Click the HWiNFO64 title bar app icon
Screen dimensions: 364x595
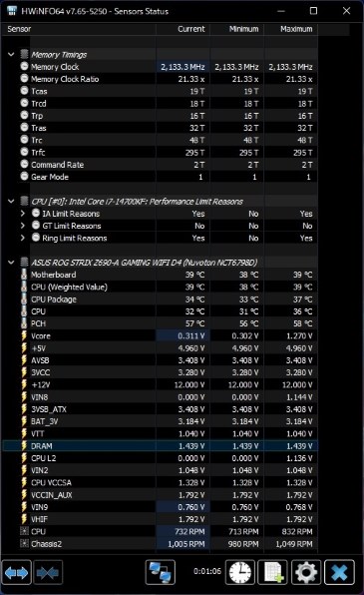tap(12, 11)
